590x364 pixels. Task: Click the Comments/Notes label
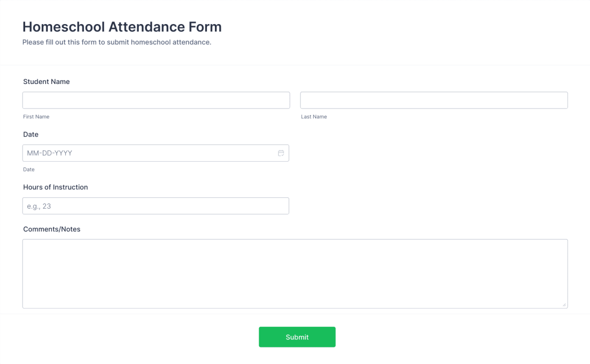(x=52, y=229)
